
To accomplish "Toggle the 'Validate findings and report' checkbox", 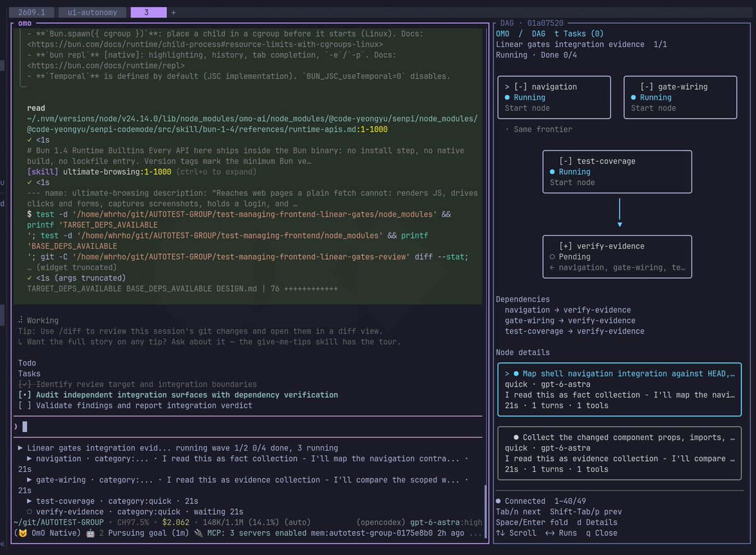I will tap(24, 406).
